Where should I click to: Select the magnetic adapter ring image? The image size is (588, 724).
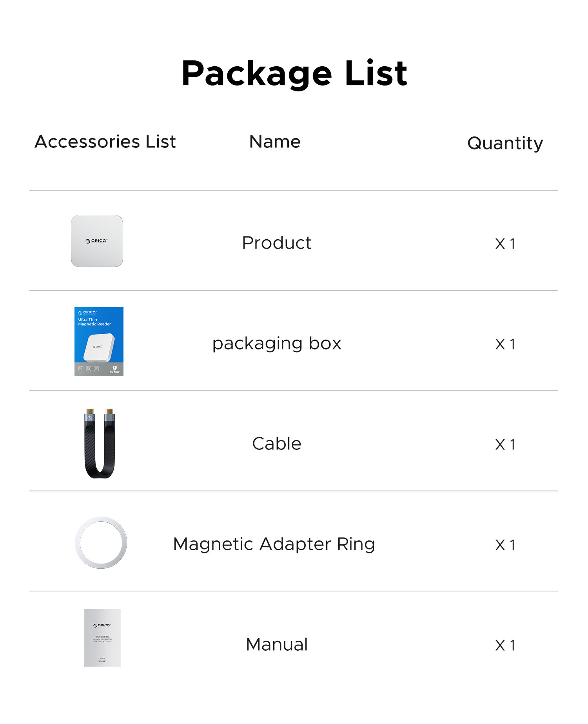point(101,543)
